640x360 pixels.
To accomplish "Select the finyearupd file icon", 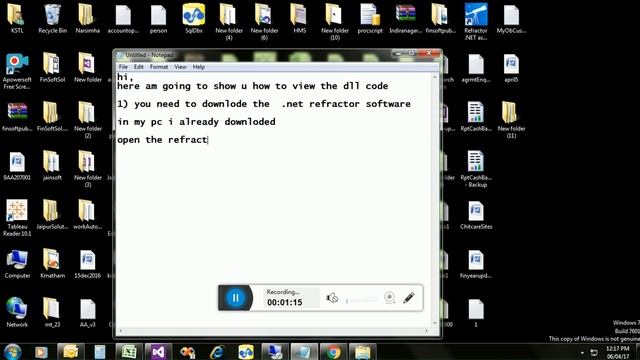I will (476, 264).
